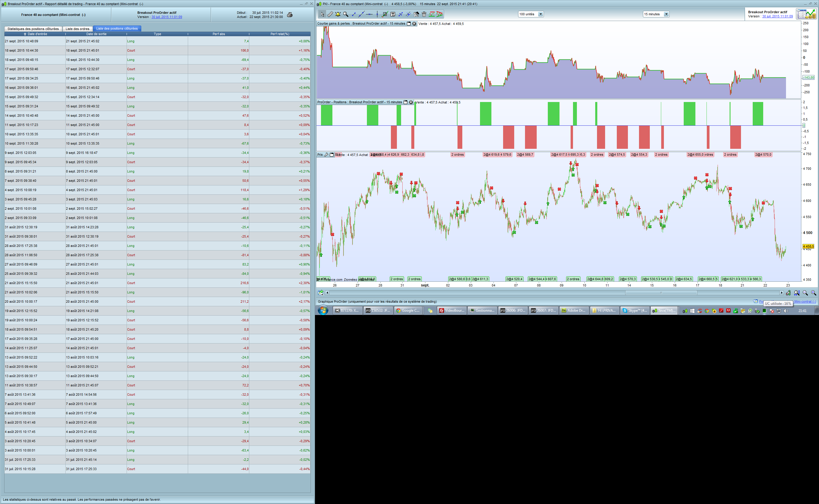Select the ruler measurement tool
819x504 pixels.
coord(330,14)
